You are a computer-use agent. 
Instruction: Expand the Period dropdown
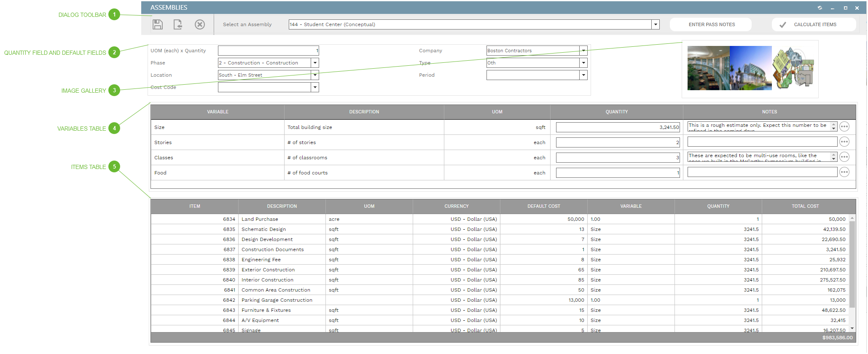point(583,75)
